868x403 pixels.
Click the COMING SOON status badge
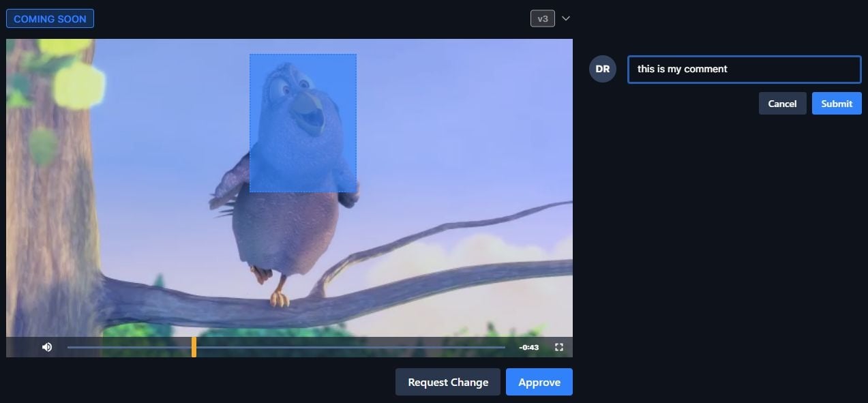point(50,18)
